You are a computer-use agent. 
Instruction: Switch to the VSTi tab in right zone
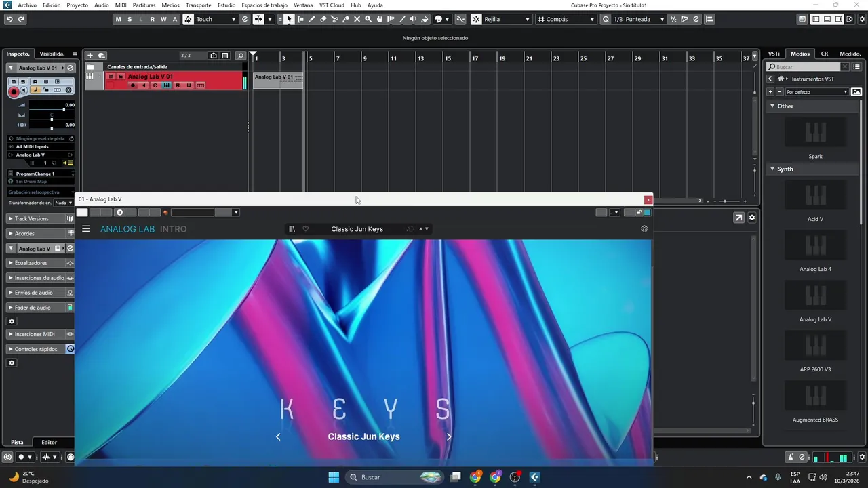click(x=774, y=54)
